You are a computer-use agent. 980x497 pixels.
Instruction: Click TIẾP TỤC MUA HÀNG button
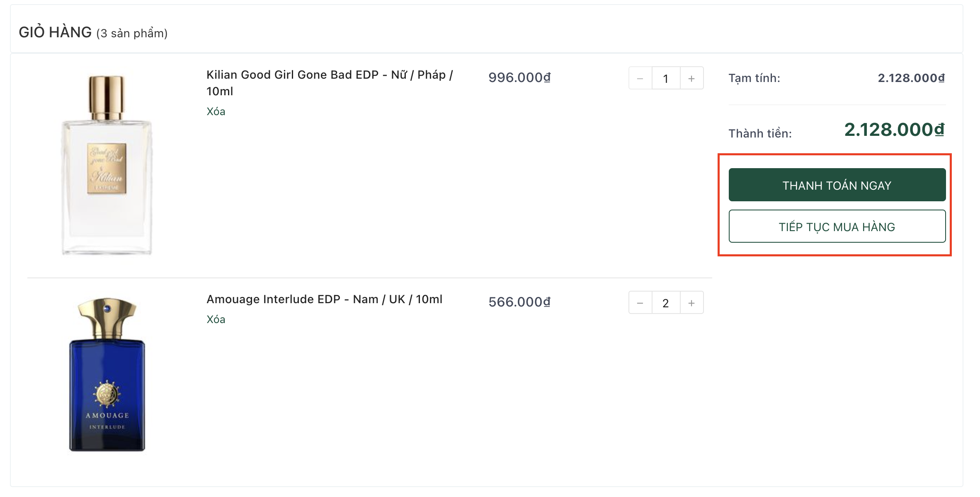(x=837, y=227)
